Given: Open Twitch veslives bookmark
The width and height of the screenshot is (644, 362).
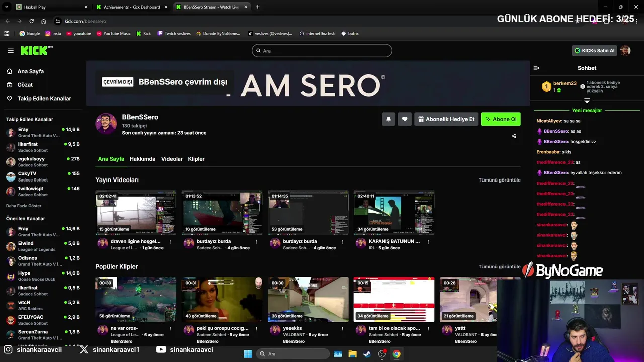Looking at the screenshot, I should 174,33.
